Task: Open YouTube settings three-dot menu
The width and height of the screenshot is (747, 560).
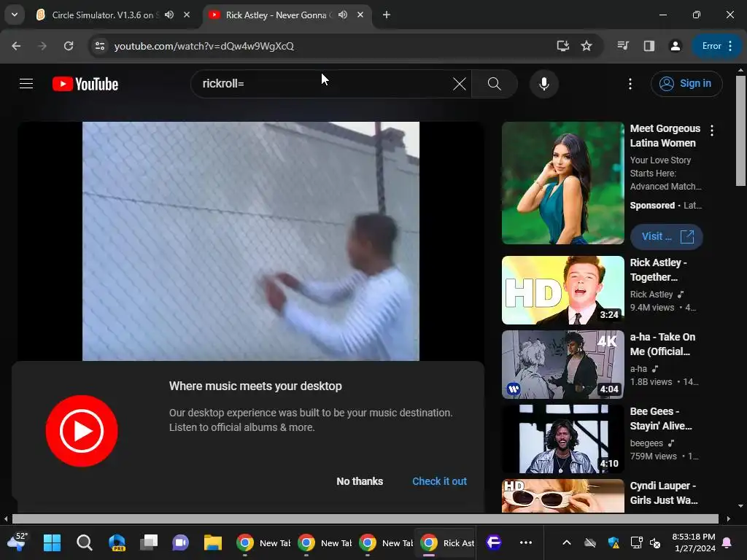Action: 630,84
